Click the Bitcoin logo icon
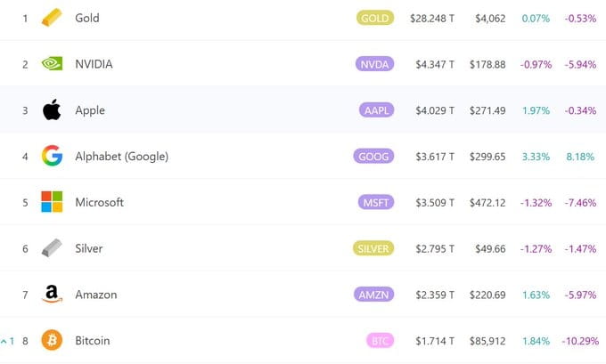This screenshot has height=364, width=606. click(x=52, y=341)
